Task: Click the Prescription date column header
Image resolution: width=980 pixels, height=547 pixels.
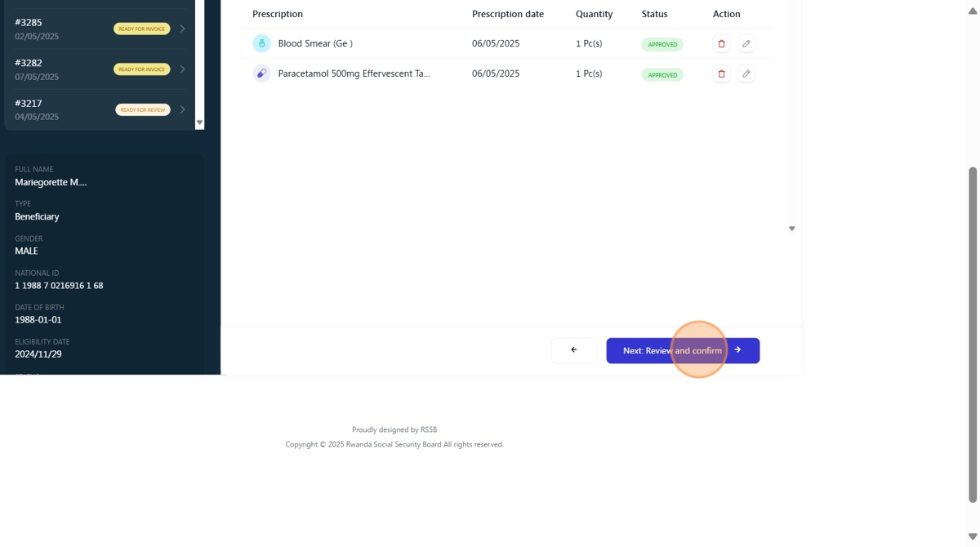Action: click(x=508, y=14)
